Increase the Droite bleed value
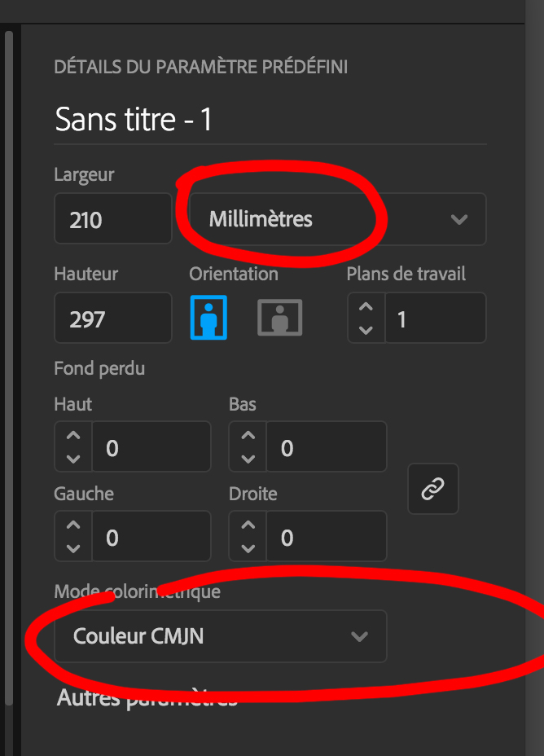The width and height of the screenshot is (544, 756). coord(248,526)
